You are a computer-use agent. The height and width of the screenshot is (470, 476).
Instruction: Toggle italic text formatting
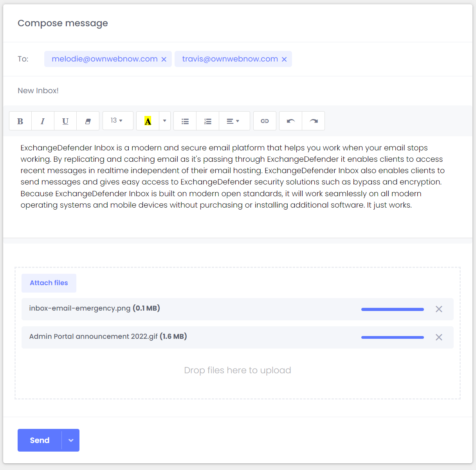[x=43, y=121]
